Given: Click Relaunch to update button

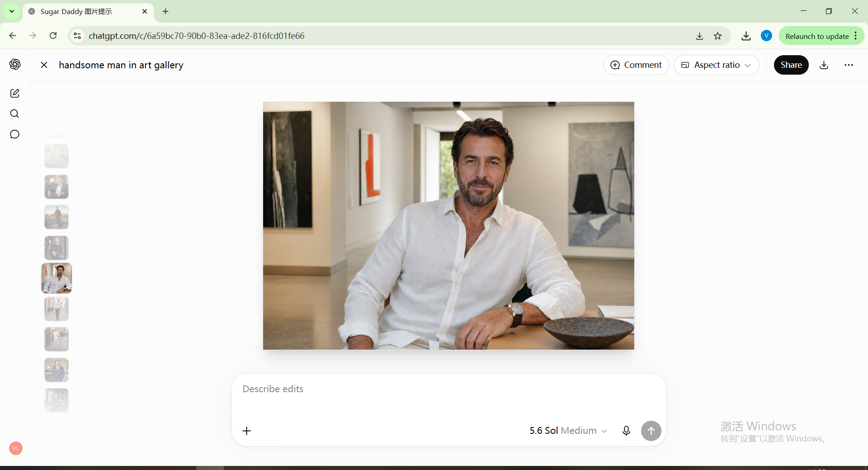Looking at the screenshot, I should (821, 36).
